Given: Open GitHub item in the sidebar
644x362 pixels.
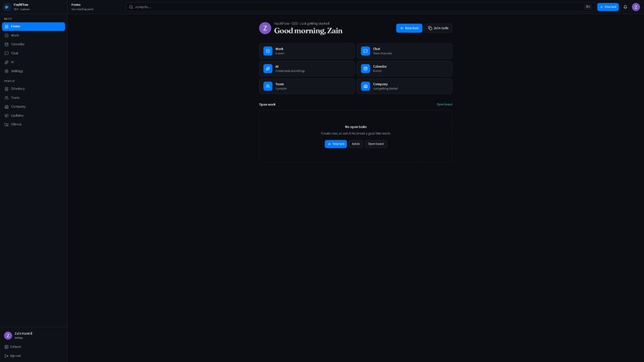Looking at the screenshot, I should point(34,125).
